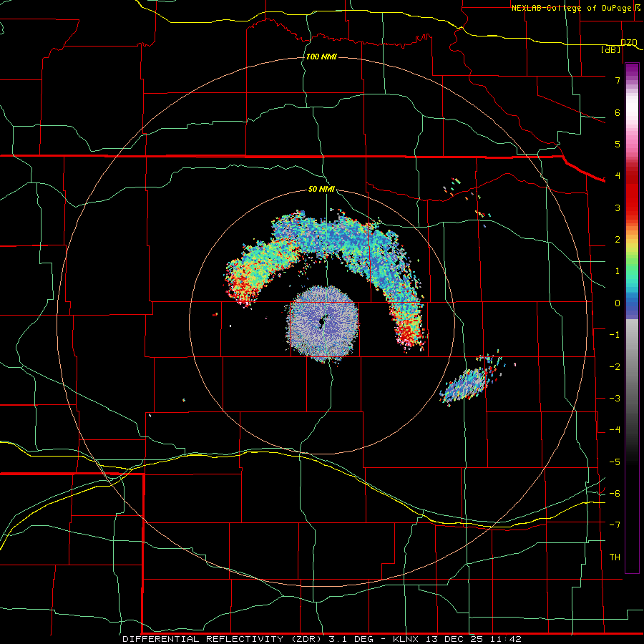Click the -2 value on color scale
Viewport: 644px width, 644px height.
click(x=615, y=367)
